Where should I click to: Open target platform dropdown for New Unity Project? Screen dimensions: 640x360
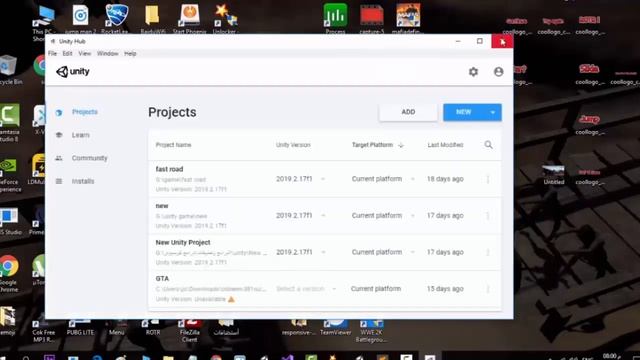pyautogui.click(x=413, y=252)
